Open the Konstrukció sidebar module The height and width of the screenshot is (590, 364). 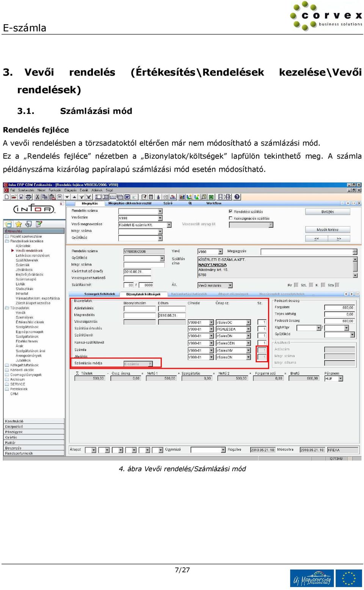(x=34, y=421)
